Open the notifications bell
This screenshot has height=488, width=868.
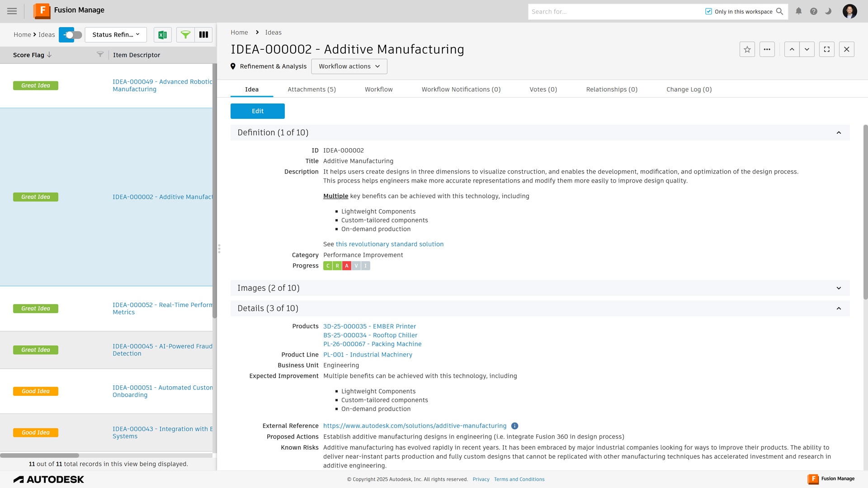pos(798,11)
